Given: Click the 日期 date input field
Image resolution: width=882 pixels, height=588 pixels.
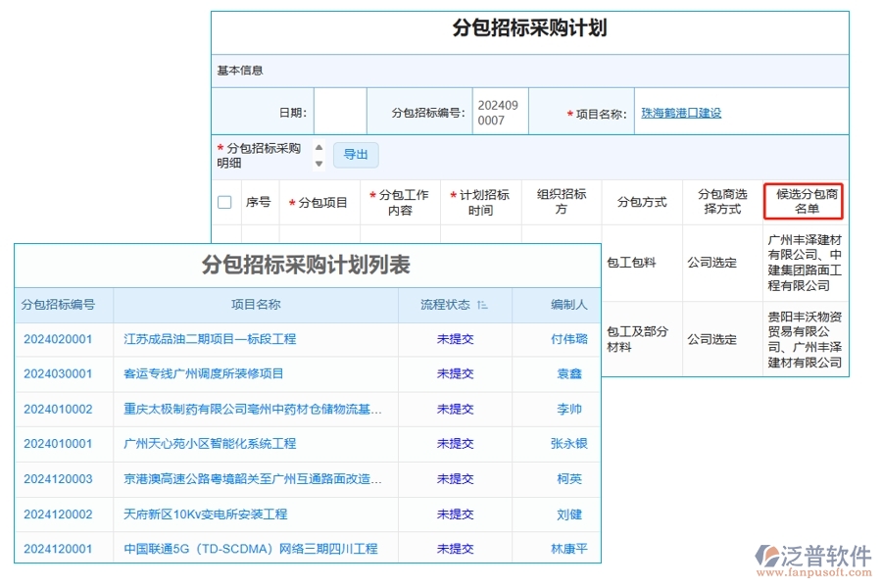Looking at the screenshot, I should [x=337, y=111].
